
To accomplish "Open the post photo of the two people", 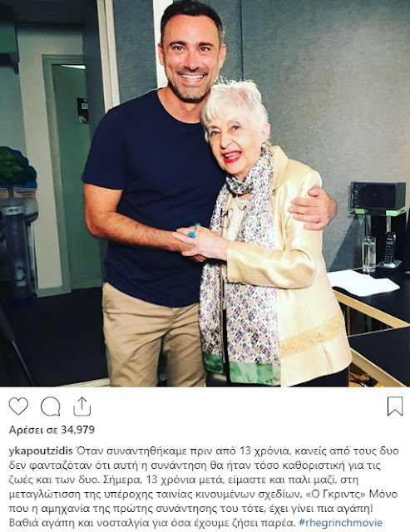I will (x=205, y=194).
